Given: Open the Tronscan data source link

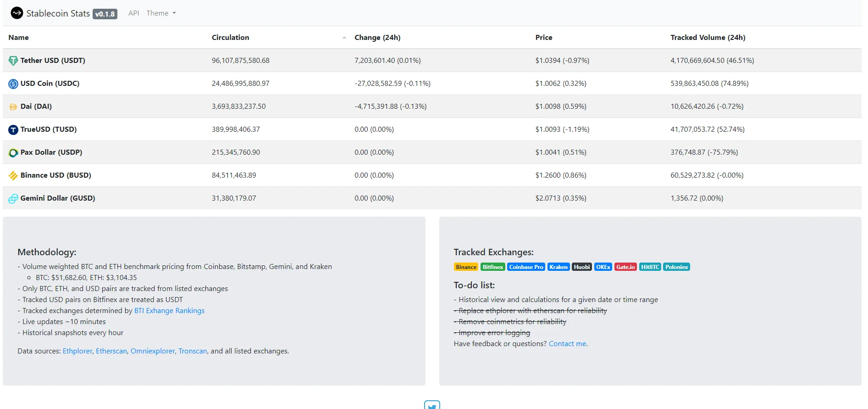Looking at the screenshot, I should [x=193, y=351].
